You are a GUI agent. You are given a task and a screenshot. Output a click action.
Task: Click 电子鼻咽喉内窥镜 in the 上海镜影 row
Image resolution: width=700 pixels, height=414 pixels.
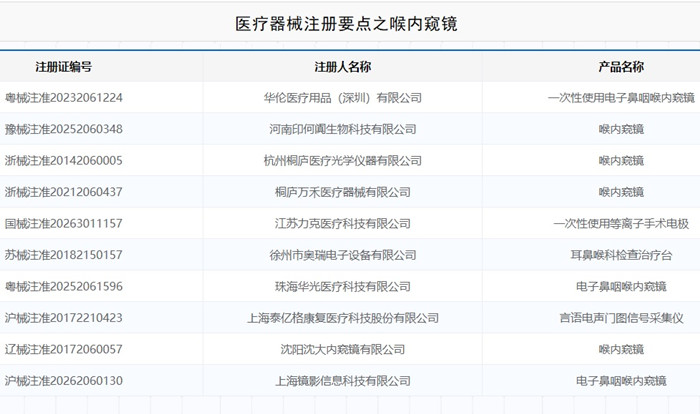(x=621, y=381)
